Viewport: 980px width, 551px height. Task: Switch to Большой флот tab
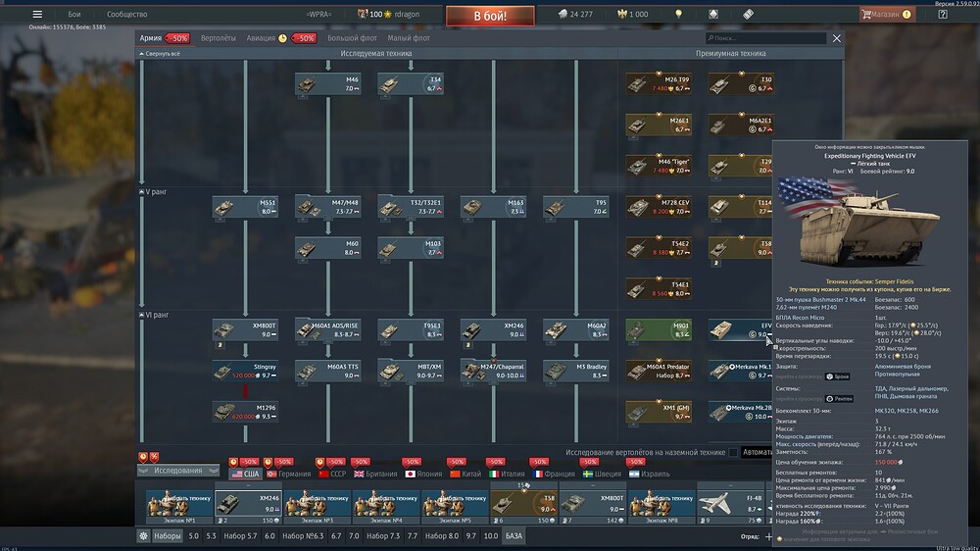point(352,38)
